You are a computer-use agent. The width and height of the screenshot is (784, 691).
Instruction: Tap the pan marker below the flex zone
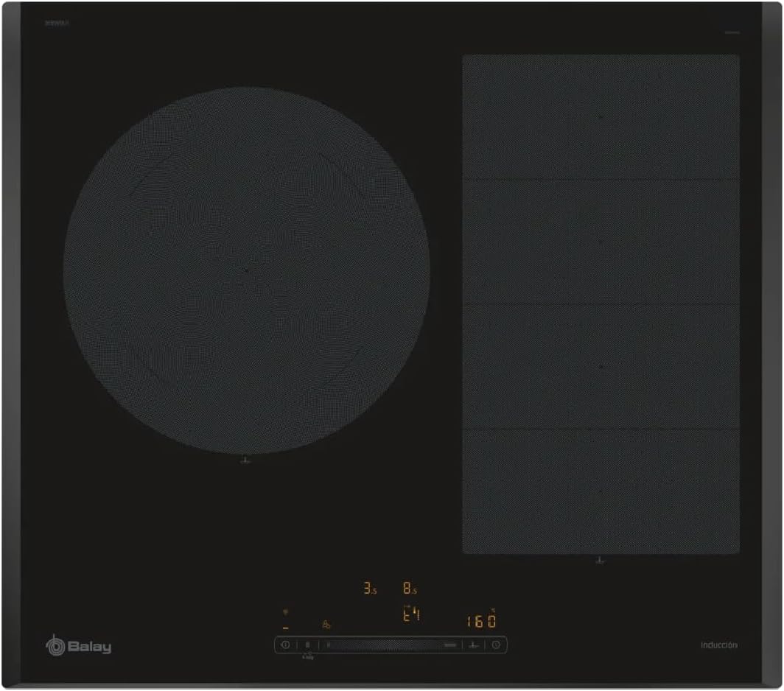click(601, 561)
